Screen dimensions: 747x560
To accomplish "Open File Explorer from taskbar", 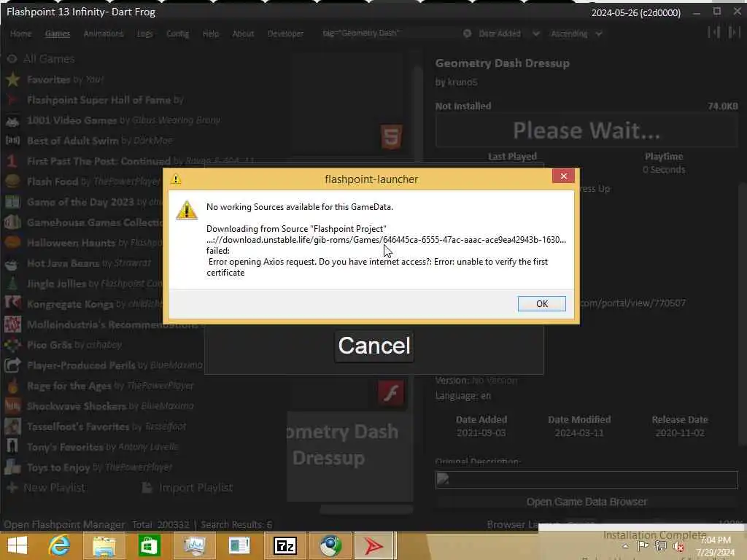I will coord(104,545).
